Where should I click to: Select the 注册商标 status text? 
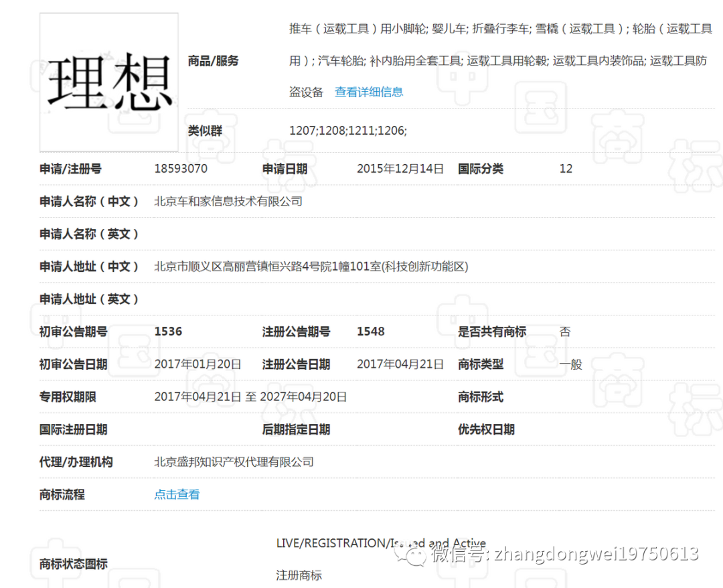point(299,575)
